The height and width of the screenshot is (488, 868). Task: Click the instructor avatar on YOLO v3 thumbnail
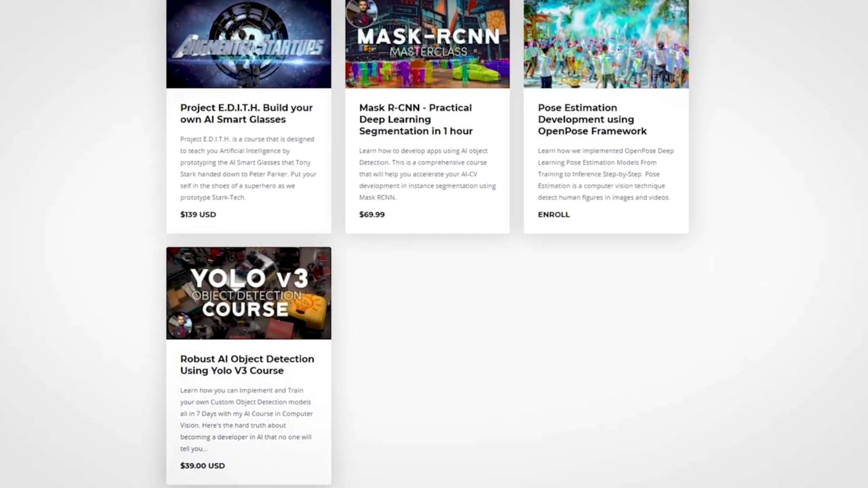point(180,325)
